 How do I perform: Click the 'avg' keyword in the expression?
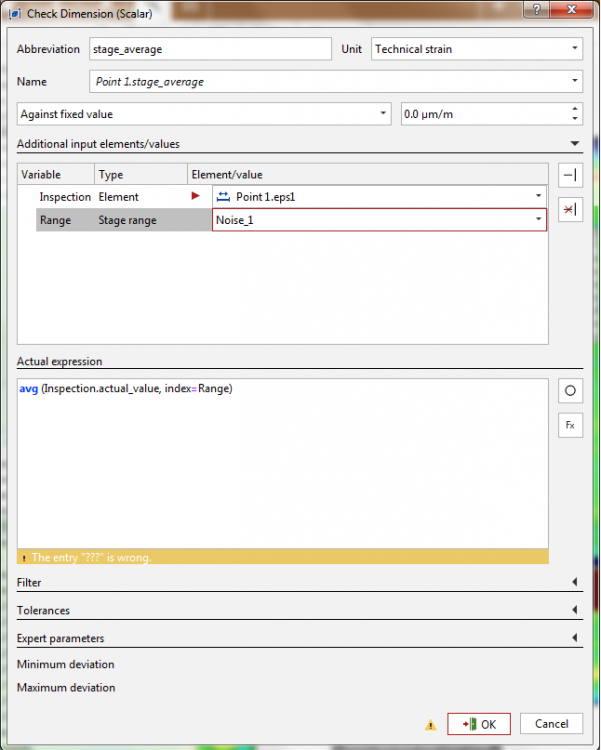pyautogui.click(x=29, y=388)
